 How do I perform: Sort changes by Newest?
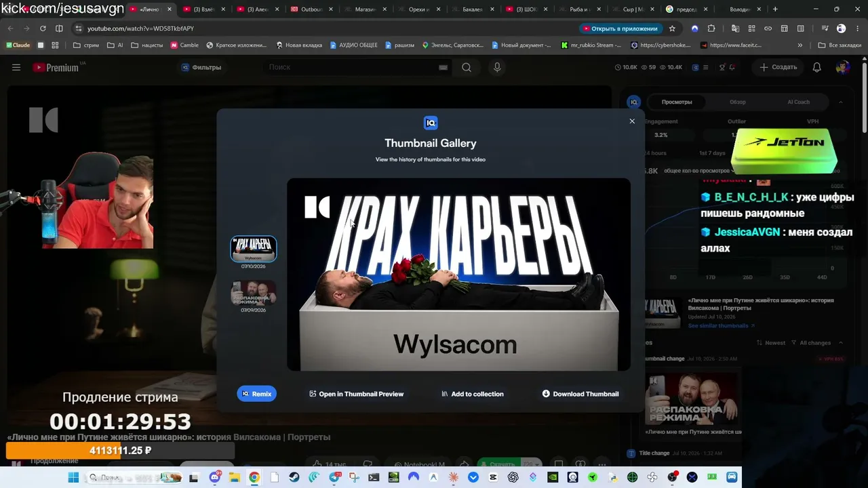click(x=772, y=343)
